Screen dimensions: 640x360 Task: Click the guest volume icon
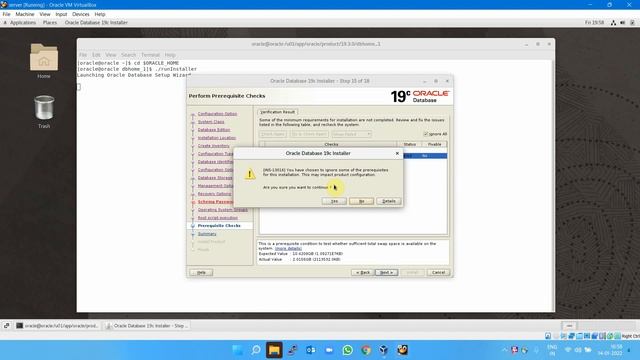622,23
